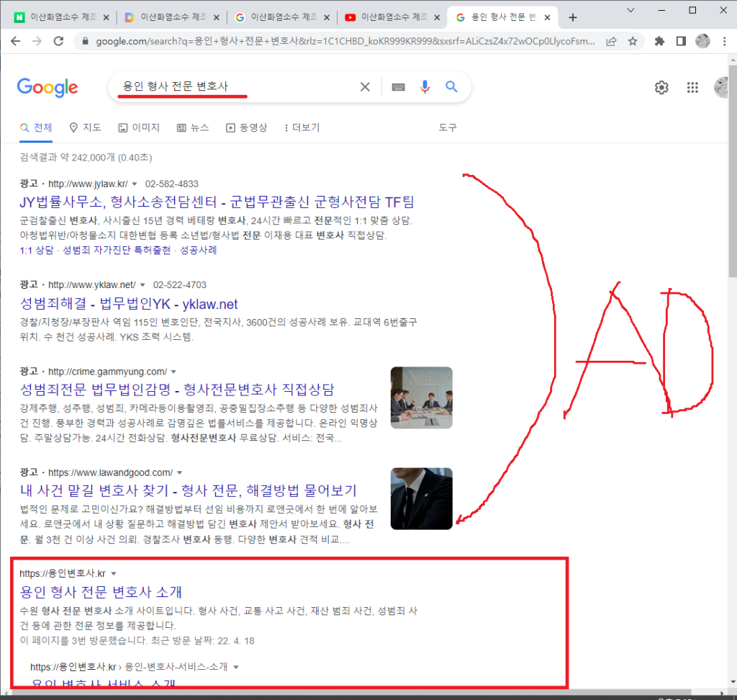Open the 성범죄전문 법무법인감명 ad link
This screenshot has width=737, height=700.
point(177,390)
